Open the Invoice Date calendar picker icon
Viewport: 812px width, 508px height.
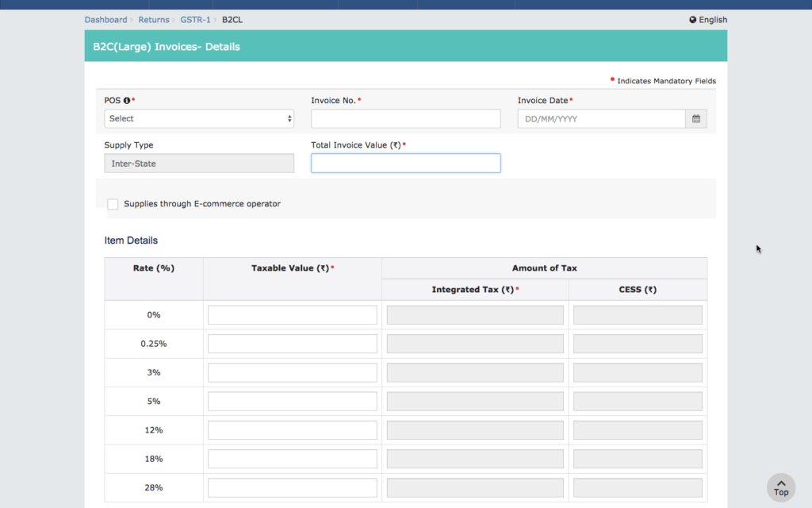click(695, 117)
